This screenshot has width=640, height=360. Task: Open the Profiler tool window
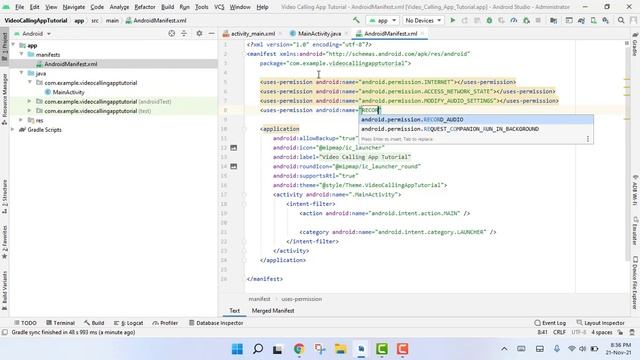[x=165, y=323]
